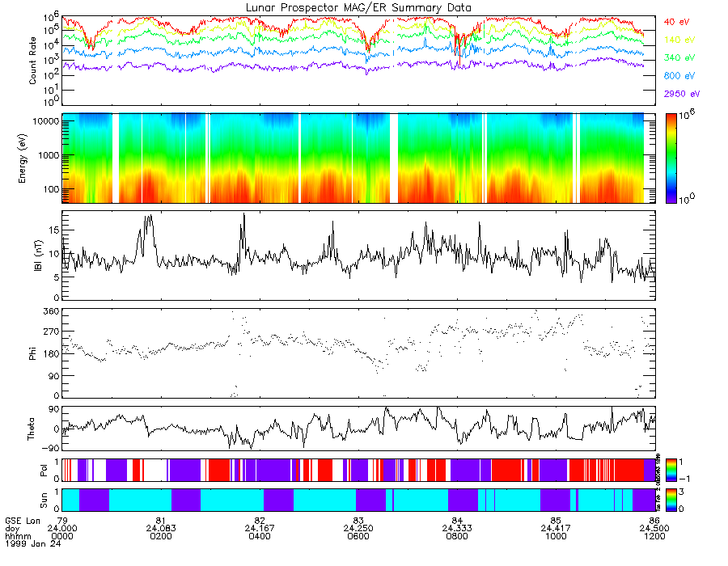Viewport: 728px width, 566px height.
Task: Click the '10000' energy axis tick label
Action: click(x=44, y=121)
